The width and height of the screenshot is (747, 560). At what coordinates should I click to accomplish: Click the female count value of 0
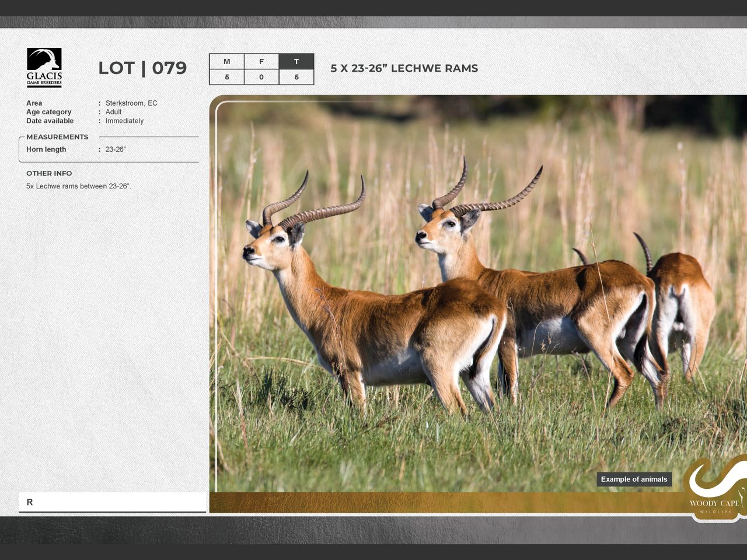point(261,77)
